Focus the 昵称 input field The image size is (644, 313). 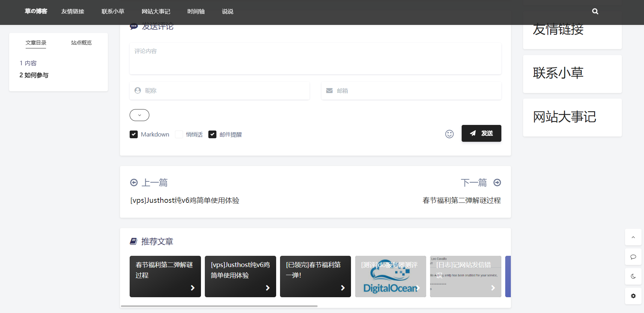pos(220,91)
